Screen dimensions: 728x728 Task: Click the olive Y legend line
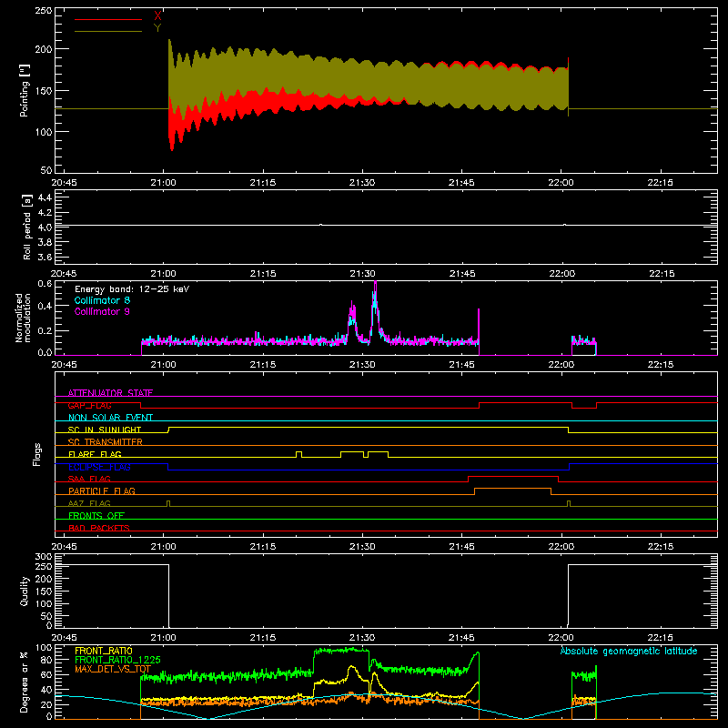(x=108, y=31)
